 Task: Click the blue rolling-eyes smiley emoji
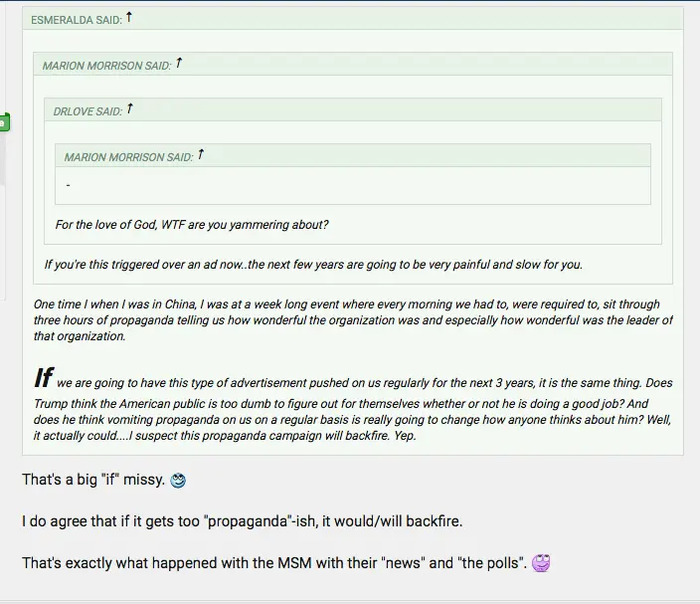(x=178, y=481)
